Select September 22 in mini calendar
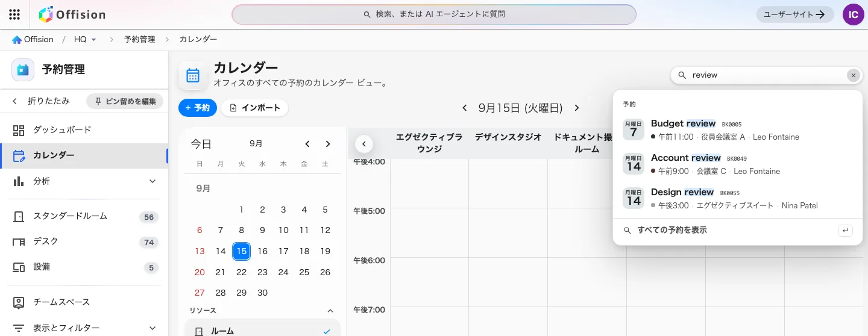The width and height of the screenshot is (868, 336). tap(241, 272)
